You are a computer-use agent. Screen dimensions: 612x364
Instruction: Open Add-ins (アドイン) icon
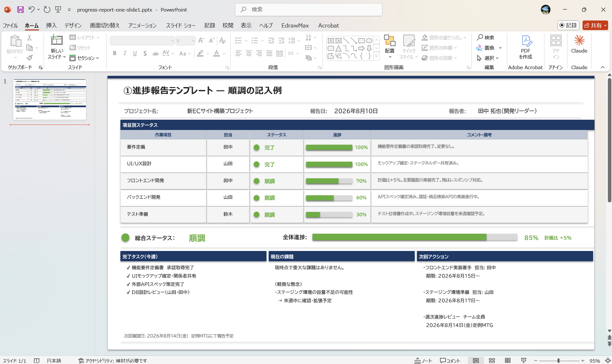[x=556, y=47]
